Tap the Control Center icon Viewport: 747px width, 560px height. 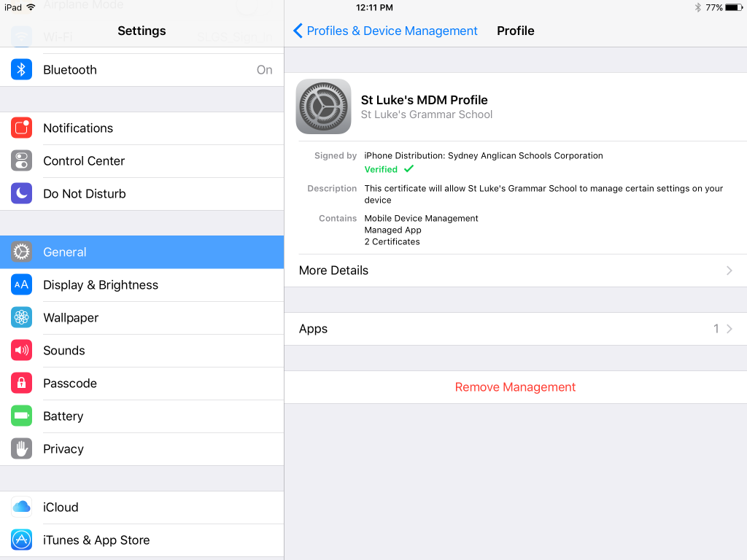(21, 161)
